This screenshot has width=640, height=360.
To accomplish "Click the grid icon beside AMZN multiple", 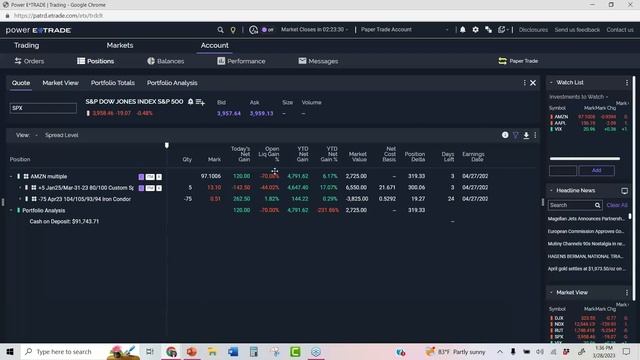I will [x=26, y=177].
